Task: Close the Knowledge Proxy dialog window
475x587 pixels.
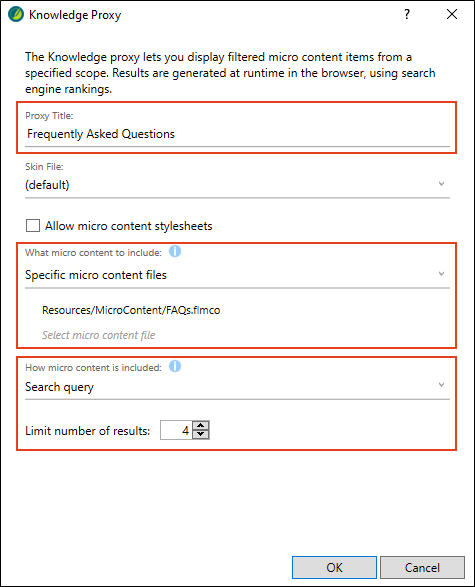Action: [452, 14]
